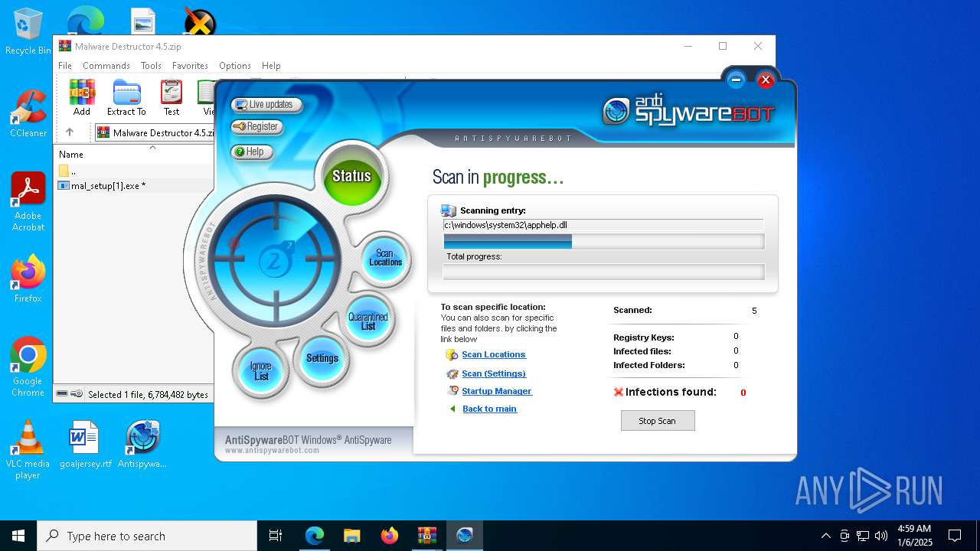Go back to main via link
The image size is (980, 551).
click(x=489, y=409)
